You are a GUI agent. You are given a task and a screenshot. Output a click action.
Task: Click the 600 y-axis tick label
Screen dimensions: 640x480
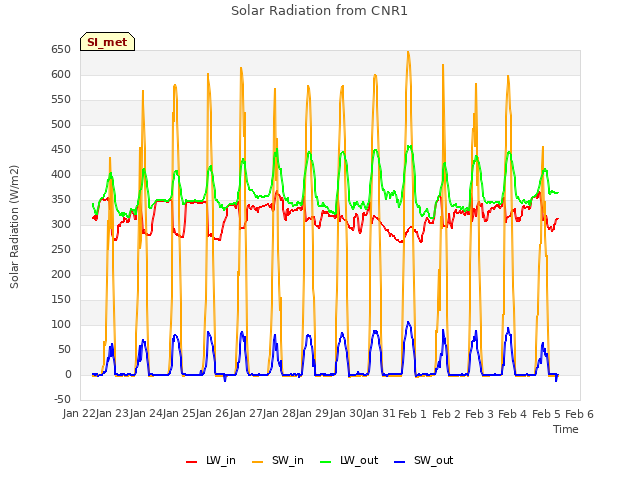61,75
